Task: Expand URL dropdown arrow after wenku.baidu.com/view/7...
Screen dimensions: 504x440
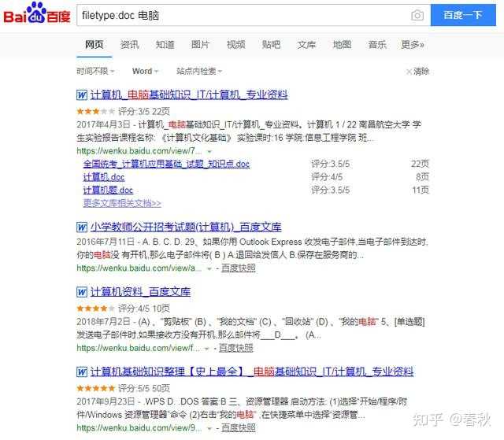Action: (209, 151)
